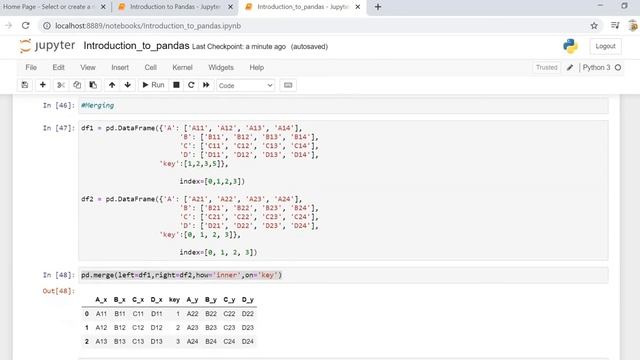The height and width of the screenshot is (360, 640).
Task: Click the key column header
Action: [x=174, y=300]
